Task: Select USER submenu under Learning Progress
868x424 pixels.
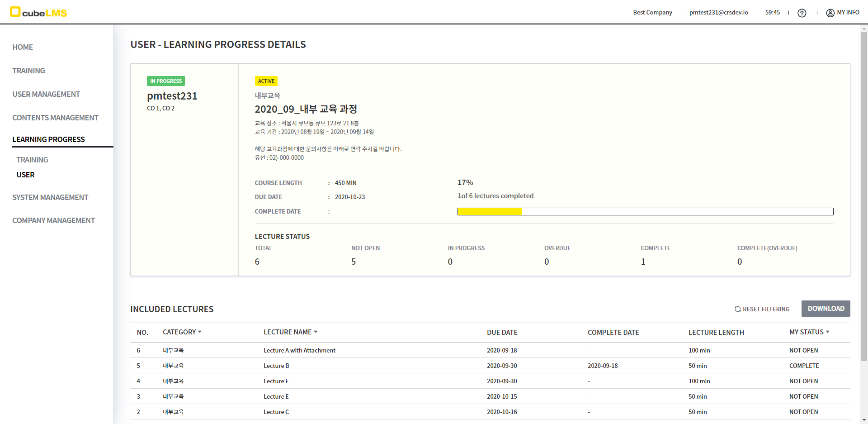Action: click(x=25, y=175)
